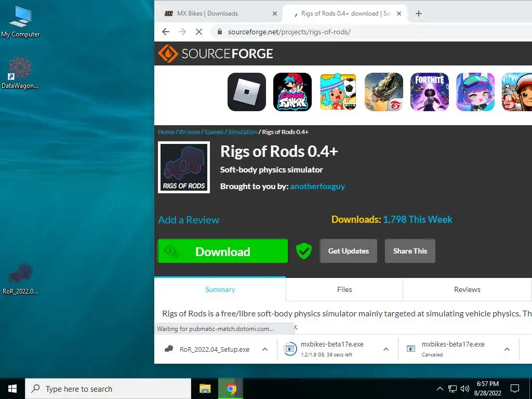Click the Rigs of Rods project logo
Viewport: 532px width, 399px height.
coord(184,167)
